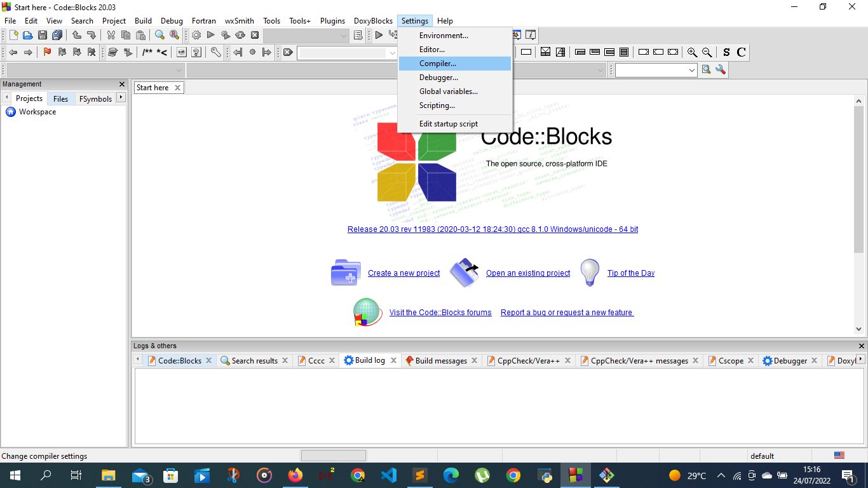
Task: Click the Doxygen line comment *< icon
Action: [x=162, y=52]
